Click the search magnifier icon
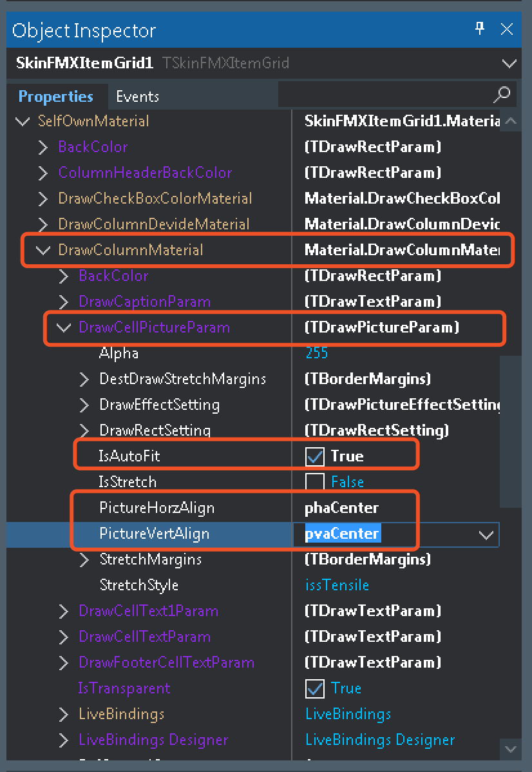 [502, 95]
